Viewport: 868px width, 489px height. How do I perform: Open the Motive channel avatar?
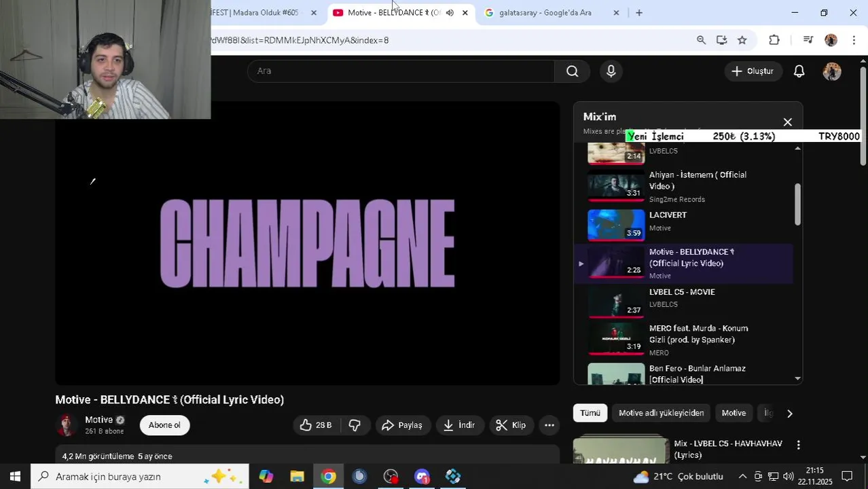(67, 425)
